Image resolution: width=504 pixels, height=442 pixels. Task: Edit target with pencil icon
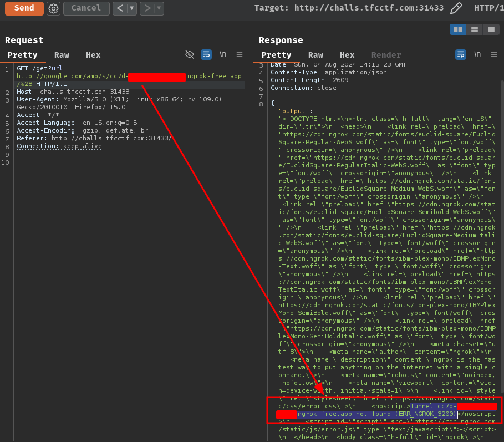pyautogui.click(x=456, y=8)
